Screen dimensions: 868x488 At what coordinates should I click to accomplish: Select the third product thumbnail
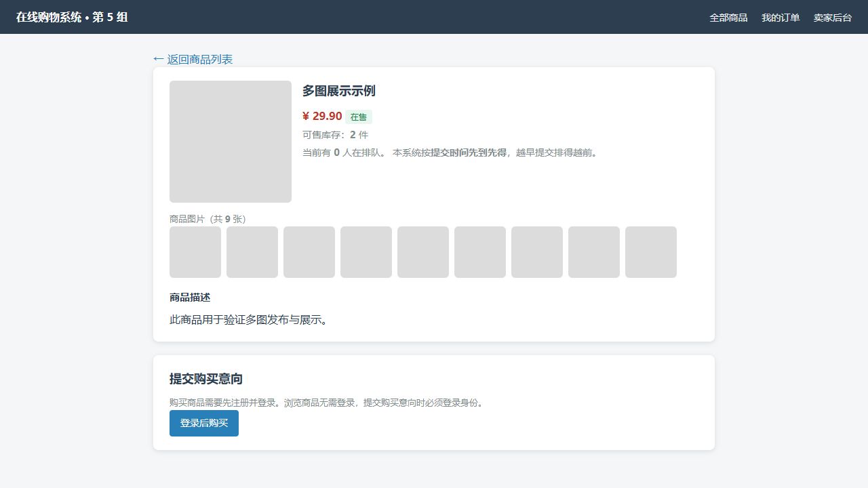309,252
